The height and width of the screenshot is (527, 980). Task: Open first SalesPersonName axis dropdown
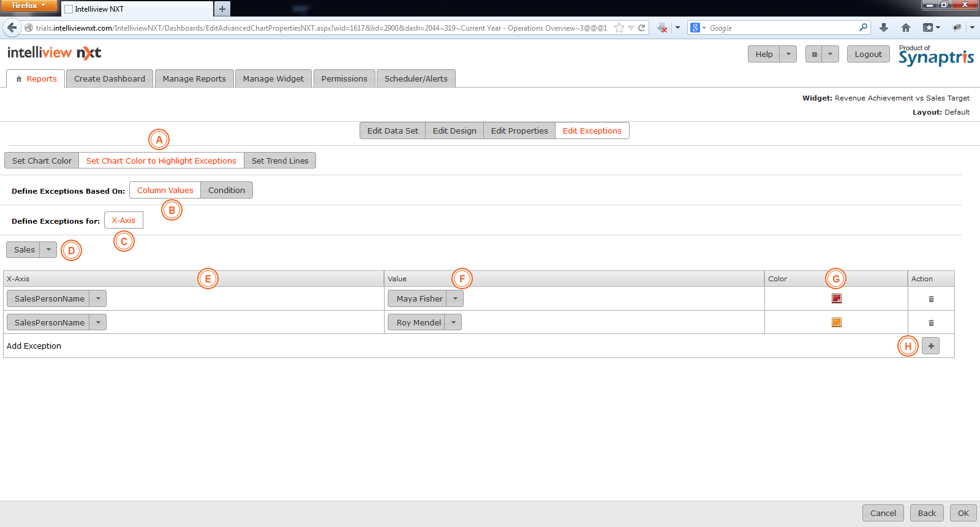[x=98, y=299]
